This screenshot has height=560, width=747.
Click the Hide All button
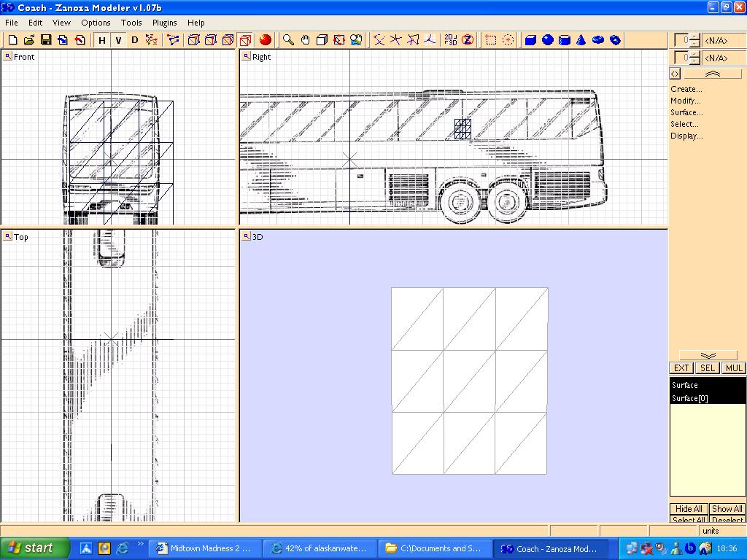(689, 509)
